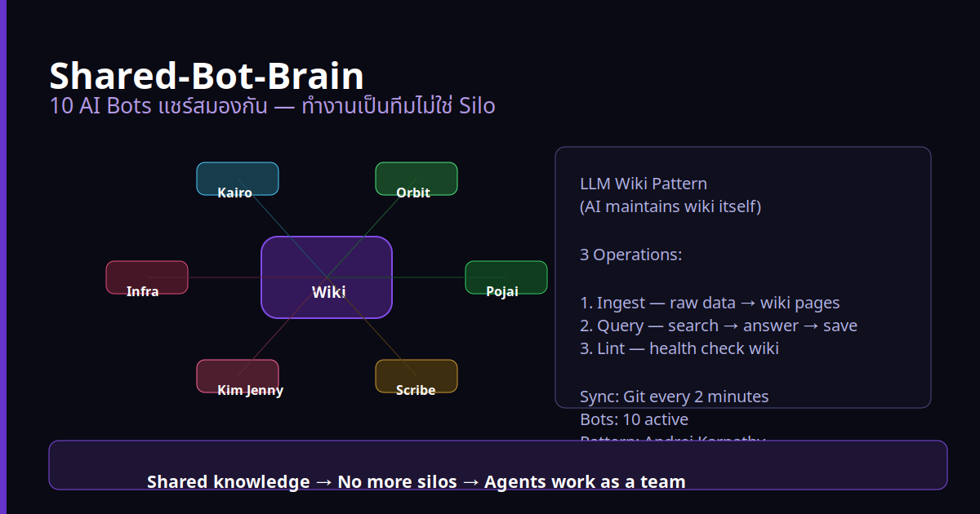980x514 pixels.
Task: Click the Query operation line
Action: [x=718, y=326]
